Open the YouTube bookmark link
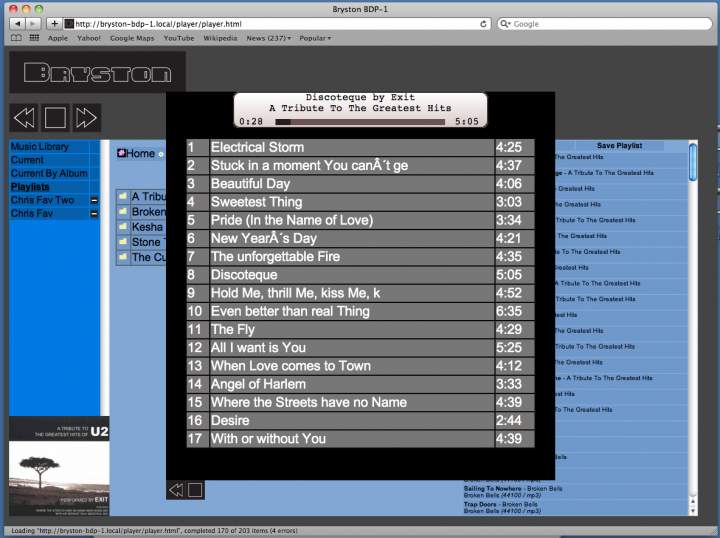 179,38
